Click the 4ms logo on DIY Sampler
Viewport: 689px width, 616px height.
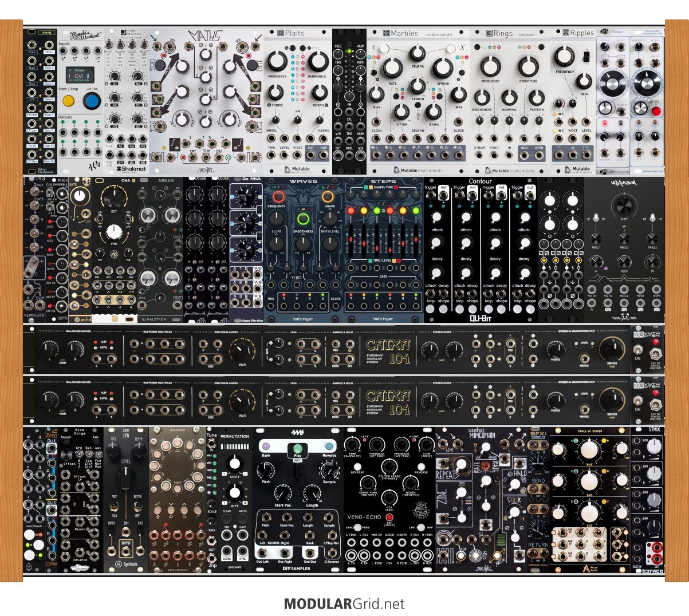tap(297, 433)
